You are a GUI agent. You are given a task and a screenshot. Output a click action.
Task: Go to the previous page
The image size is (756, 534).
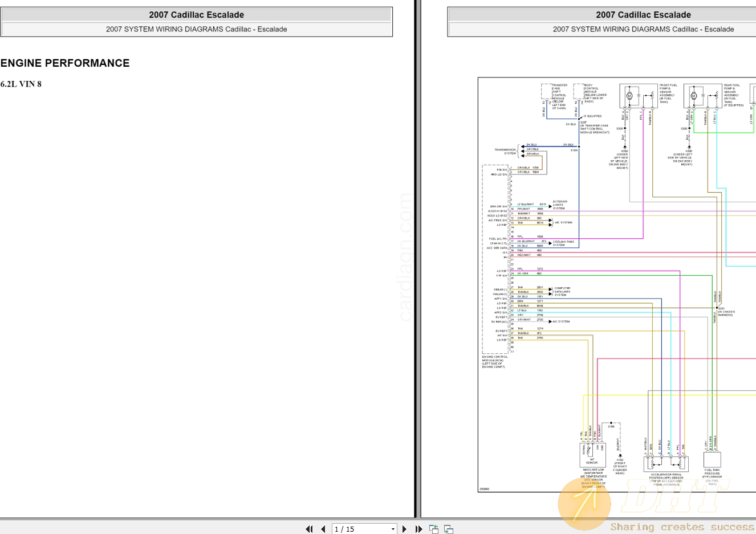[323, 529]
